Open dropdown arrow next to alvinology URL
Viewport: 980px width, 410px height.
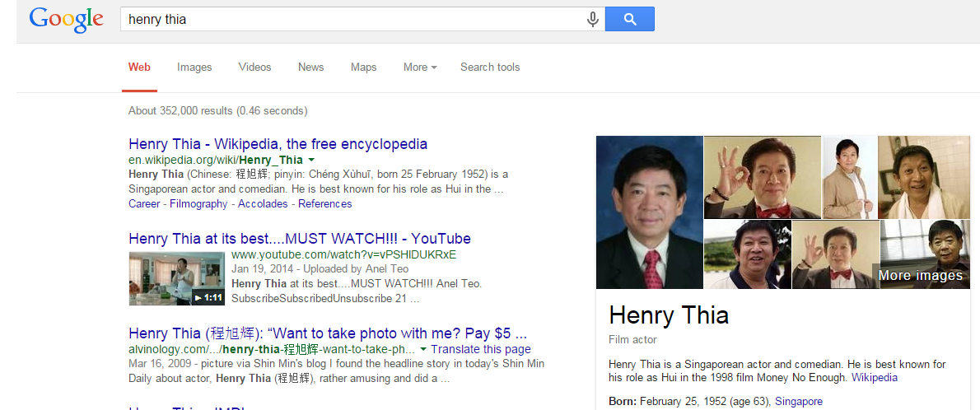(x=423, y=349)
